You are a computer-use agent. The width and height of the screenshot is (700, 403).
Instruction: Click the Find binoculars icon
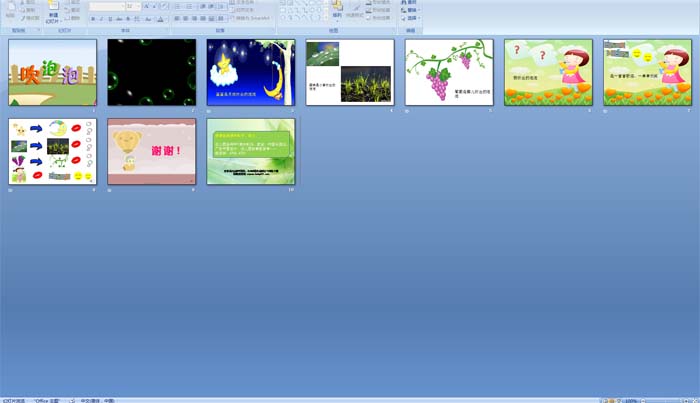point(404,2)
